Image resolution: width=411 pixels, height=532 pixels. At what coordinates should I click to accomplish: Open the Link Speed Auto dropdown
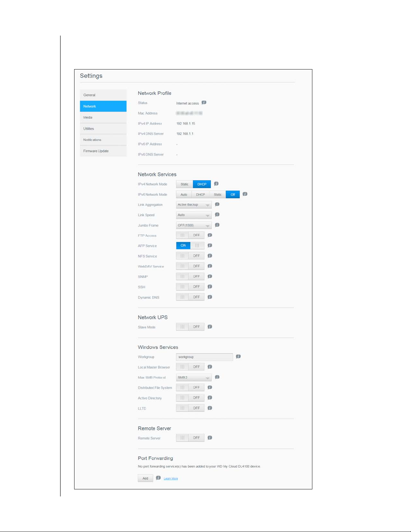click(194, 215)
